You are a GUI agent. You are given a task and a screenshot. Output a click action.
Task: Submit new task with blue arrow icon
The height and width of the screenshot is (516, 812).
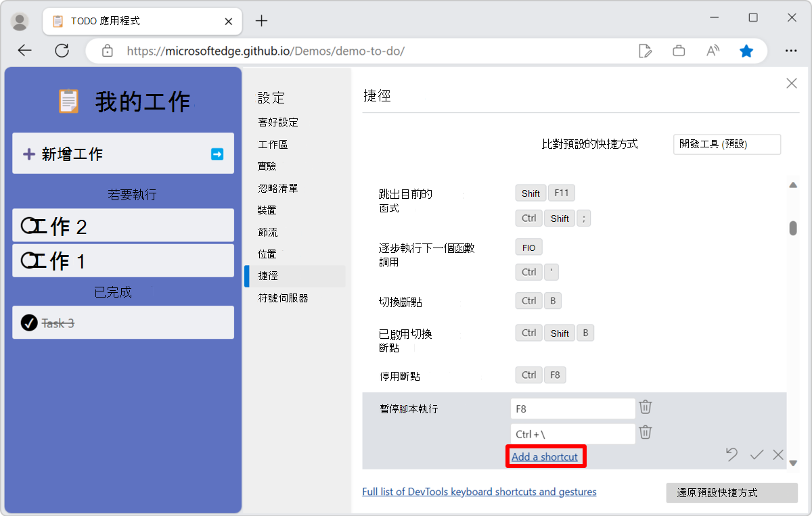tap(217, 154)
